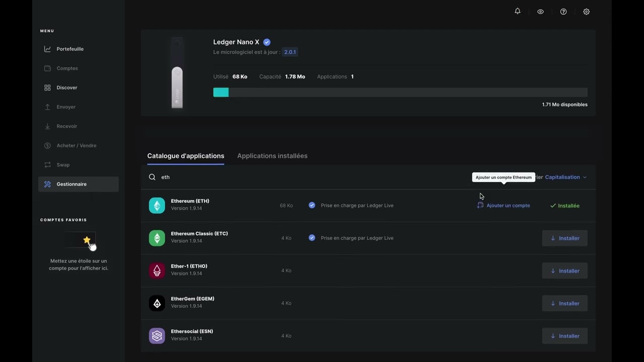Viewport: 644px width, 362px height.
Task: Click the "Ethereum Classic (ETC)" app name
Action: [x=199, y=234]
